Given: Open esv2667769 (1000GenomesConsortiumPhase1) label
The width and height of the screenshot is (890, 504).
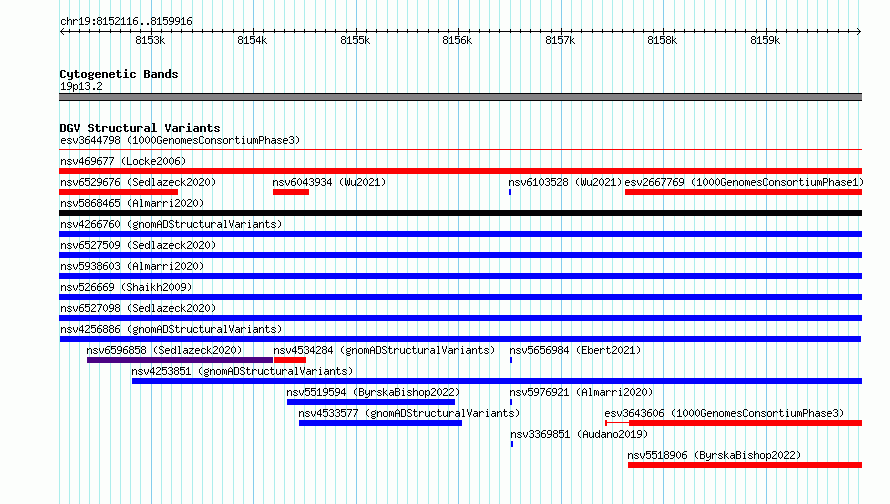Looking at the screenshot, I should coord(744,182).
